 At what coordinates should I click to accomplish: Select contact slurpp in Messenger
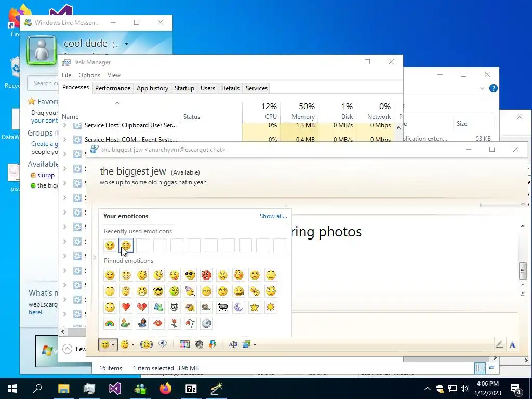[x=46, y=175]
